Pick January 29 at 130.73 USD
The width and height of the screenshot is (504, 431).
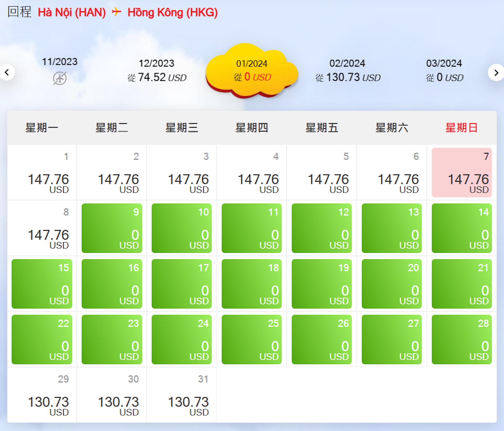[42, 395]
